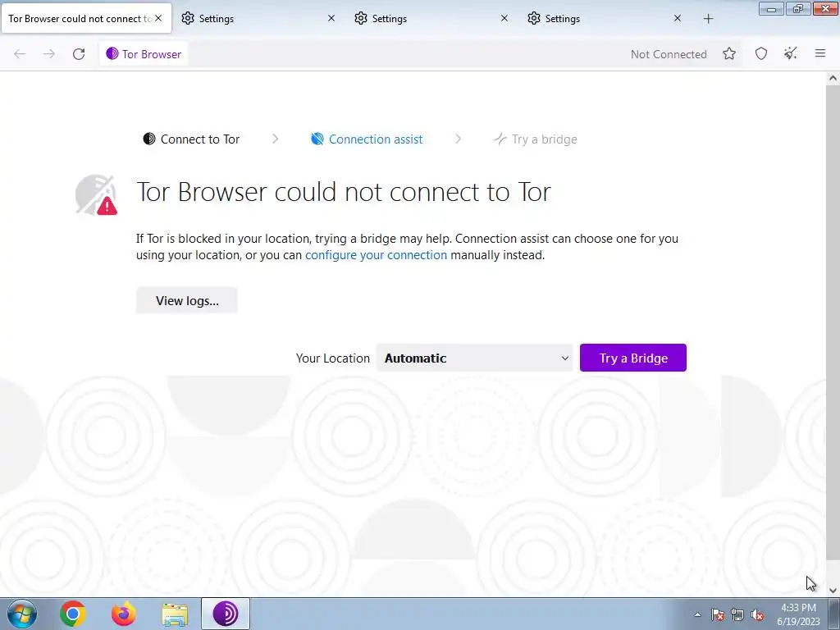Screen dimensions: 840x630
Task: Close the Tor Browser window
Action: pyautogui.click(x=825, y=8)
